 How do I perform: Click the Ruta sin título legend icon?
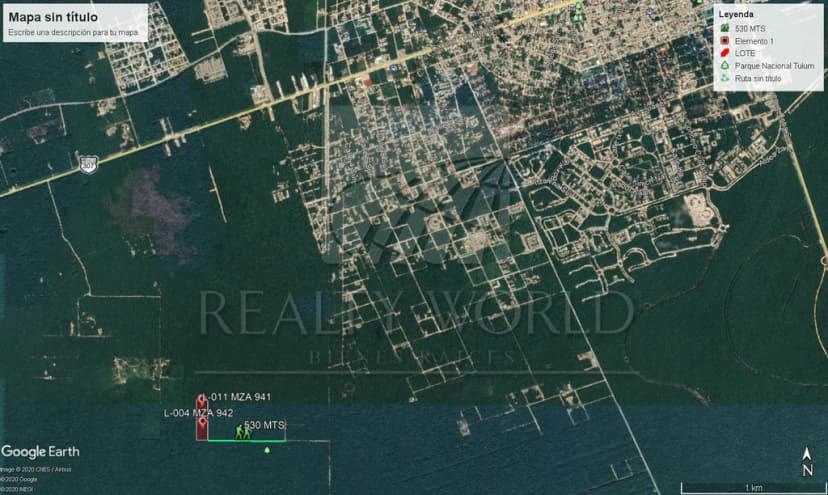[x=725, y=77]
